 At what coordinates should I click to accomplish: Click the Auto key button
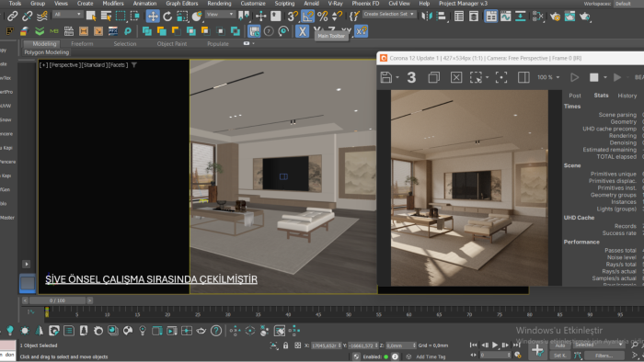(559, 345)
